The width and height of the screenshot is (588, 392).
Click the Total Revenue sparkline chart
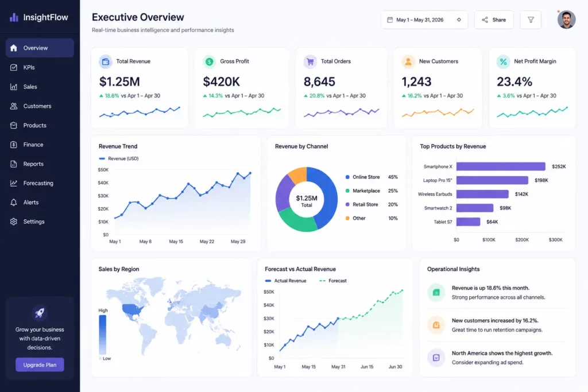140,112
